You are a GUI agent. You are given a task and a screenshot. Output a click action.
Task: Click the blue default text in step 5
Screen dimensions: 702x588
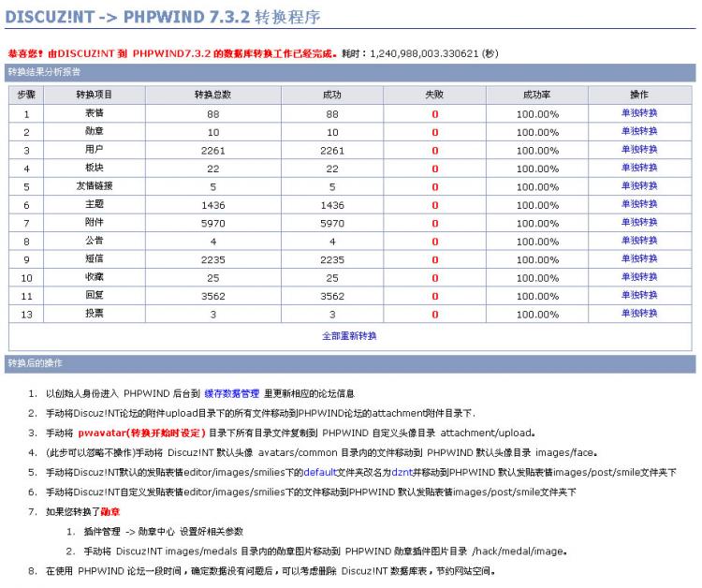320,472
